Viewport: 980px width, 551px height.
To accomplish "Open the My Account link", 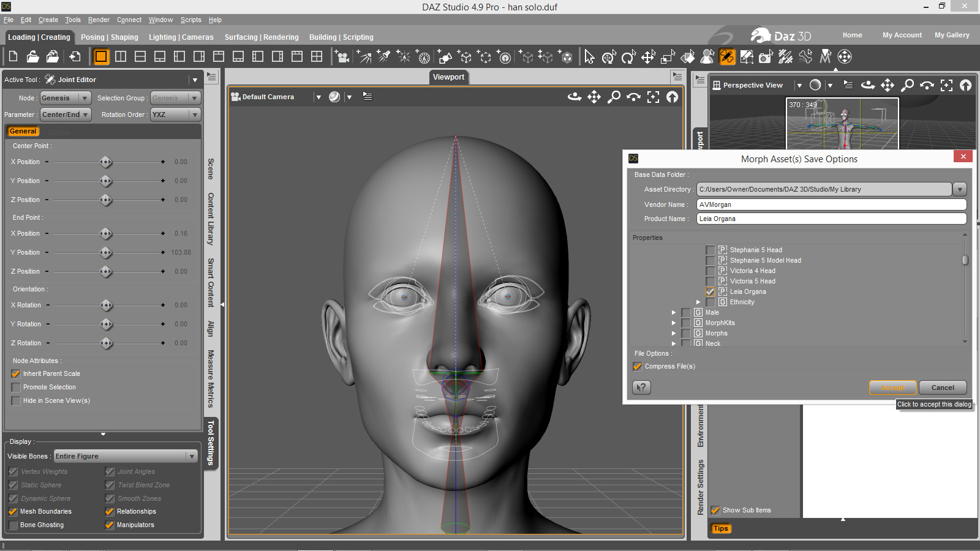I will coord(902,35).
